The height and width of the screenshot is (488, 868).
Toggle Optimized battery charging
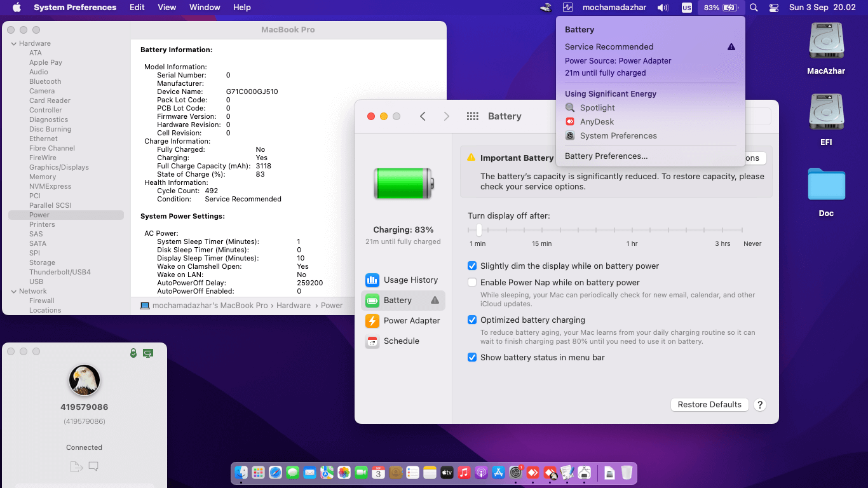(472, 320)
